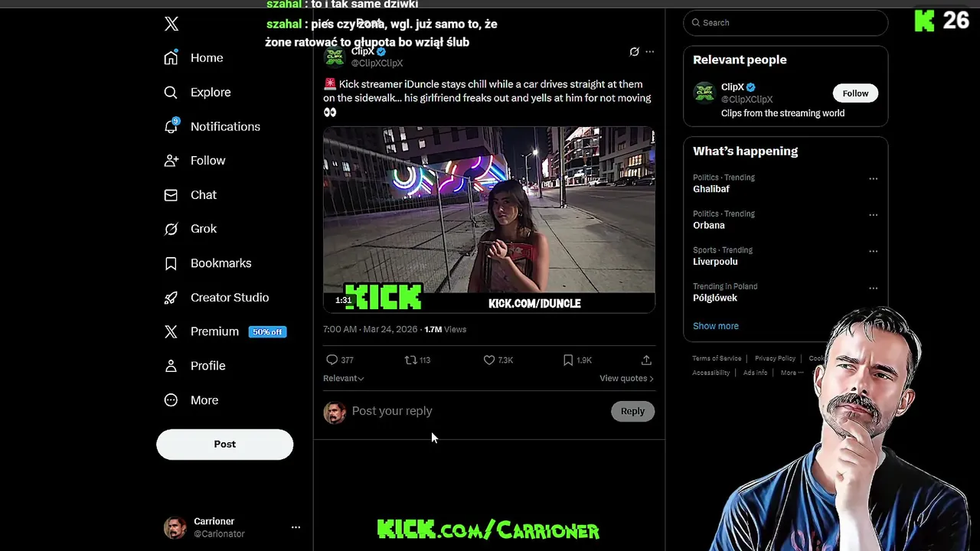This screenshot has width=980, height=551.
Task: Click the Grok explain icon on the post
Action: click(634, 52)
